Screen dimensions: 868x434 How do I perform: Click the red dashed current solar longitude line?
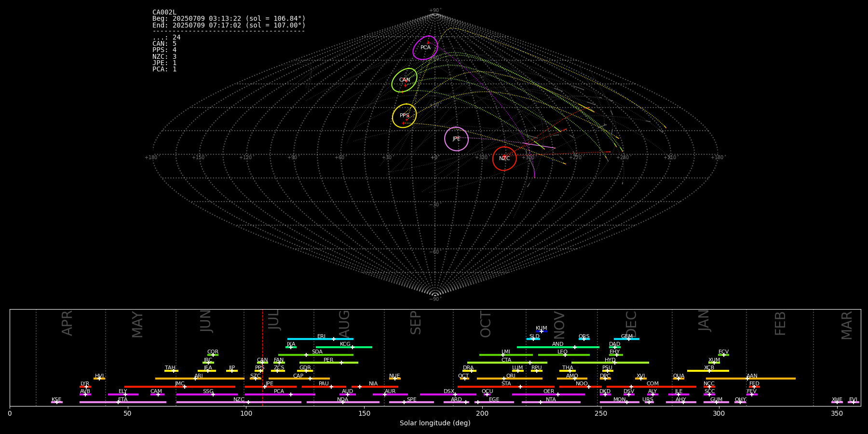[x=262, y=357]
